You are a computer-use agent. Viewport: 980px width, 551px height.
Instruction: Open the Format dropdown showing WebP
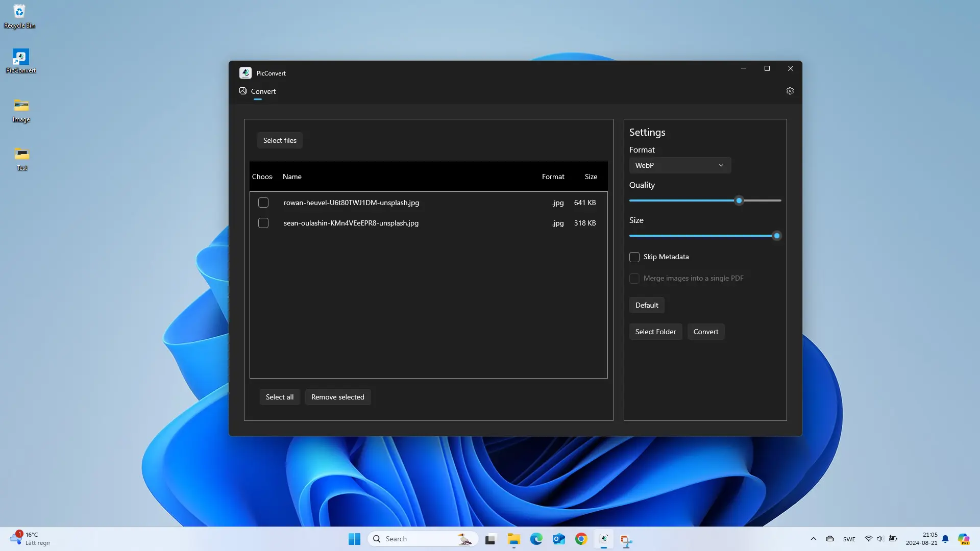[680, 165]
